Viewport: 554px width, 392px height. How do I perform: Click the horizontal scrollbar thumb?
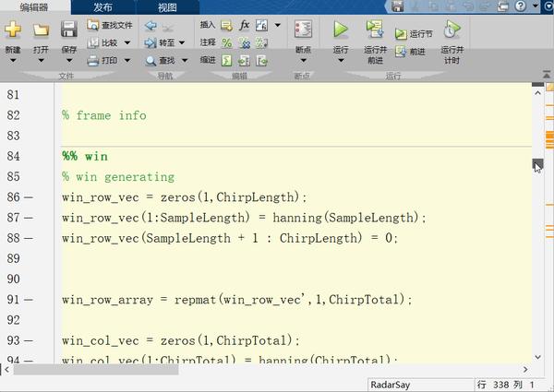tap(96, 370)
